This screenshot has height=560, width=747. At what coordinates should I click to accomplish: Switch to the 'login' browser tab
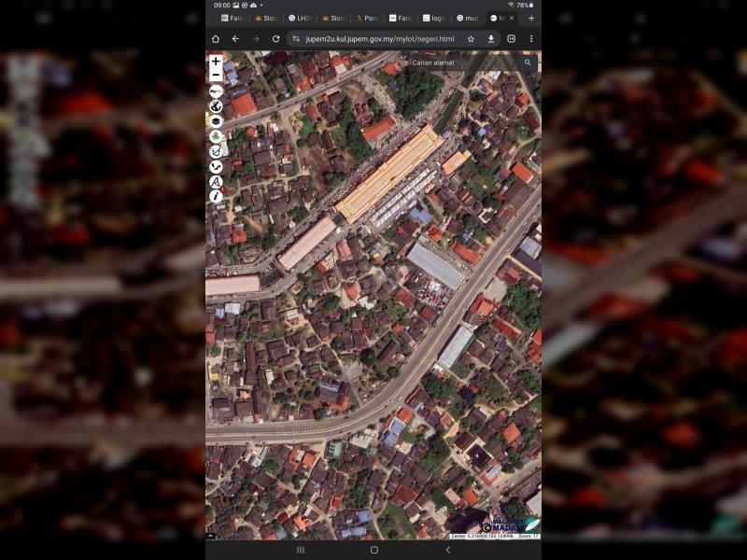pos(433,18)
